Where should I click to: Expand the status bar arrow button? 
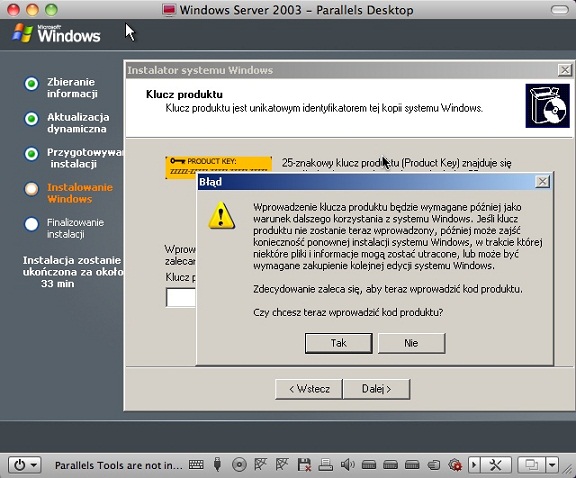474,465
